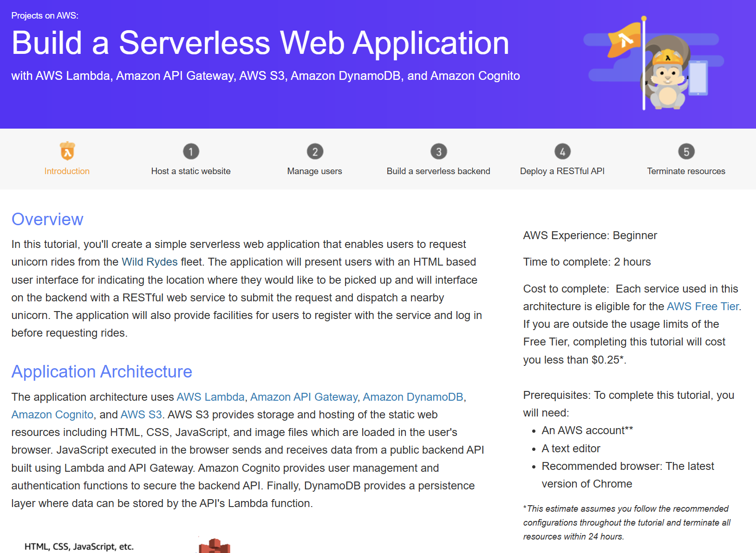Click the step 3 circle icon
Image resolution: width=756 pixels, height=553 pixels.
click(438, 151)
